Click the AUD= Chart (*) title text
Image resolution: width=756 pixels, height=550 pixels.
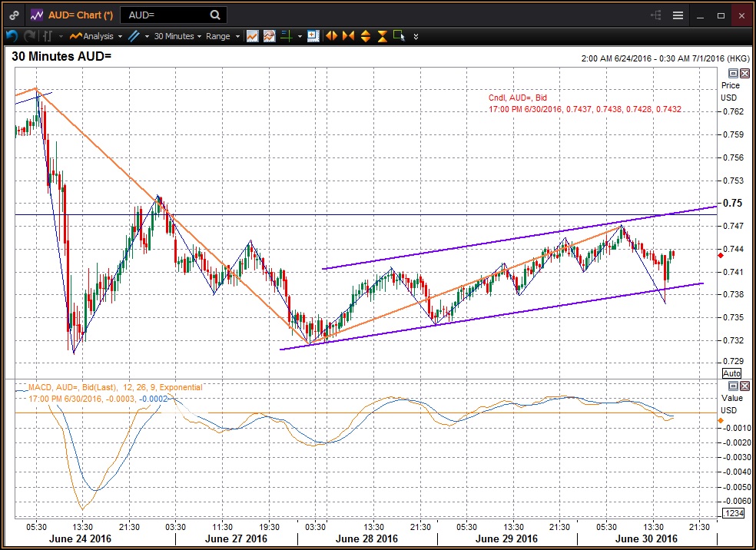click(81, 15)
